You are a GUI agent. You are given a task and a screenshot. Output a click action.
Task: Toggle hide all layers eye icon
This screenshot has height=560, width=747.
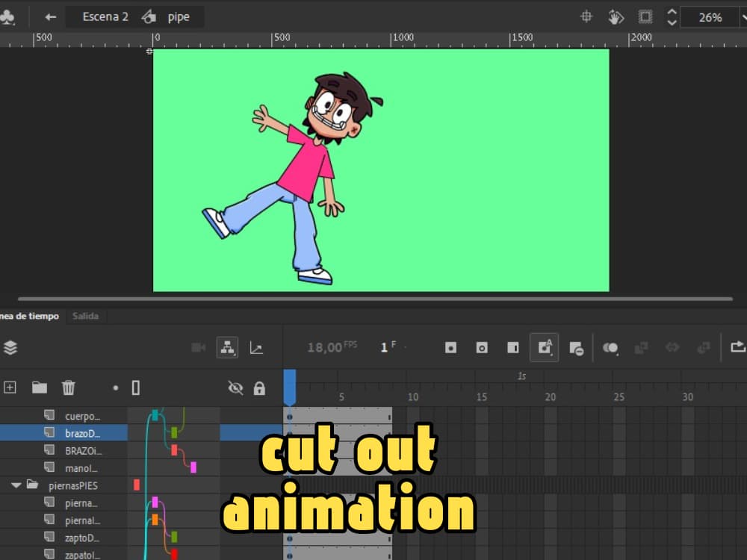(235, 388)
